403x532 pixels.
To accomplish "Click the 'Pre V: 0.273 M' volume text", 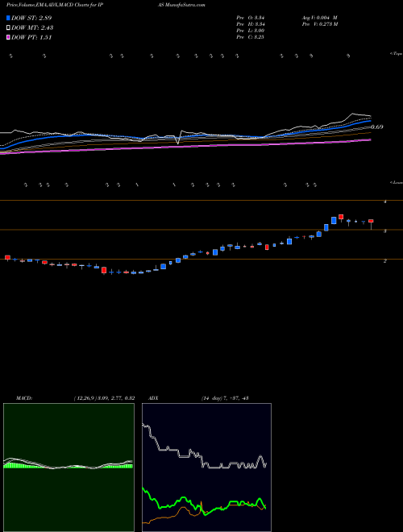I will (319, 24).
